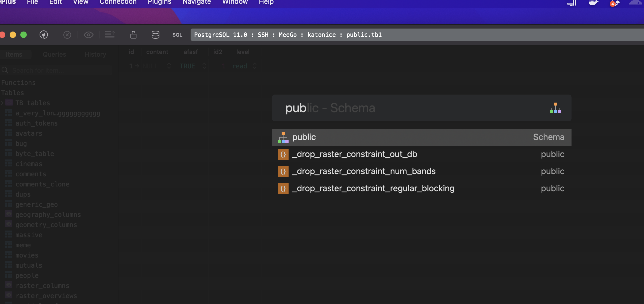Select the people table in sidebar

pyautogui.click(x=27, y=275)
